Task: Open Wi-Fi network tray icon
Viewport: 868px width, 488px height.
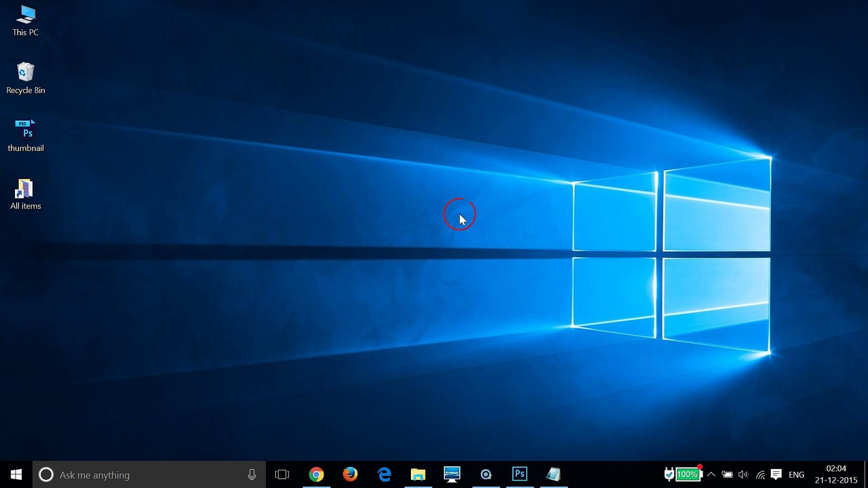Action: point(760,474)
